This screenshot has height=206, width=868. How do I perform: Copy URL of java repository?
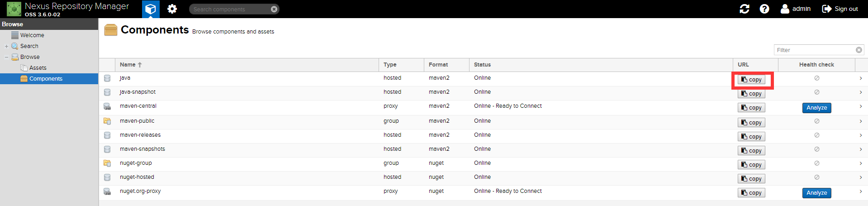(751, 80)
